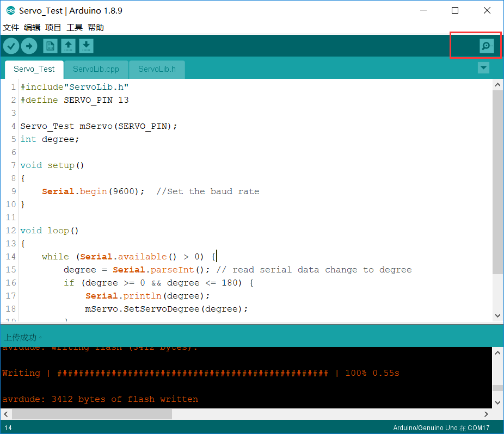This screenshot has height=434, width=504.
Task: Create a new sketch with New icon
Action: [x=50, y=46]
